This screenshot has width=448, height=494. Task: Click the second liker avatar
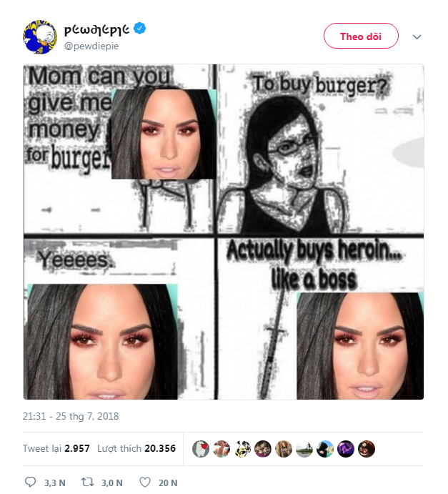(x=221, y=449)
